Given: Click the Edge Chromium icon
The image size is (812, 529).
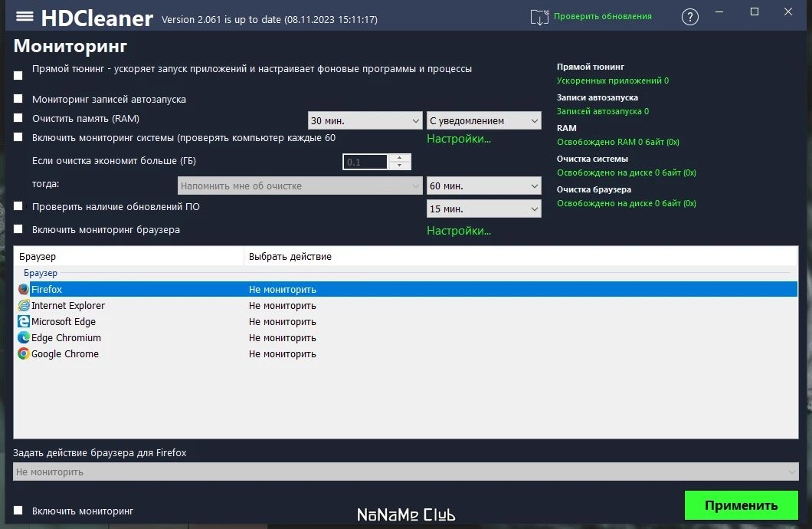Looking at the screenshot, I should point(23,337).
